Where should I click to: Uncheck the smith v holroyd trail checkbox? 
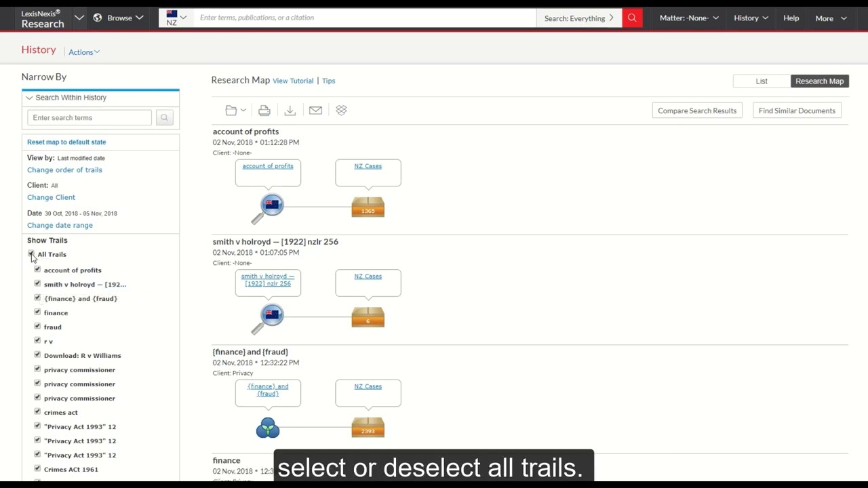point(37,283)
